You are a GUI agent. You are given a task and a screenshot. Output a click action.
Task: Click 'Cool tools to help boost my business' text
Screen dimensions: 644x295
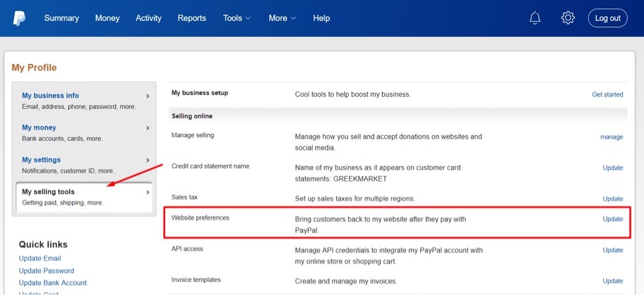353,94
